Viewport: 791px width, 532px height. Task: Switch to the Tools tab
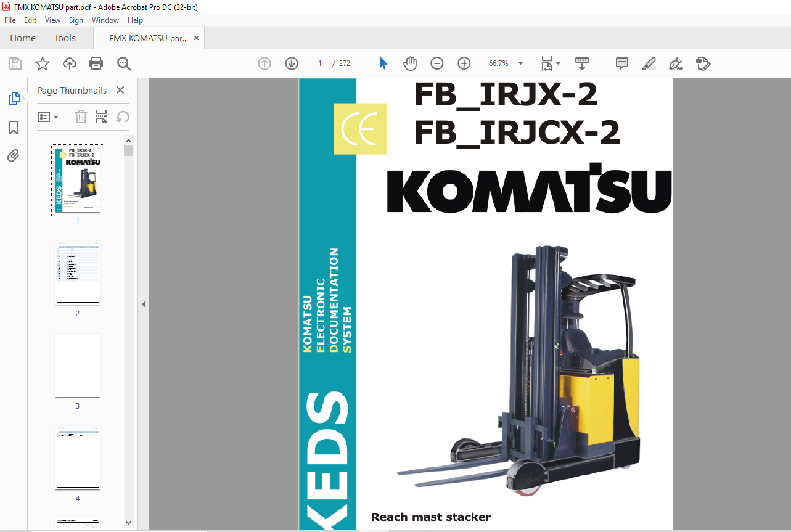click(x=65, y=38)
